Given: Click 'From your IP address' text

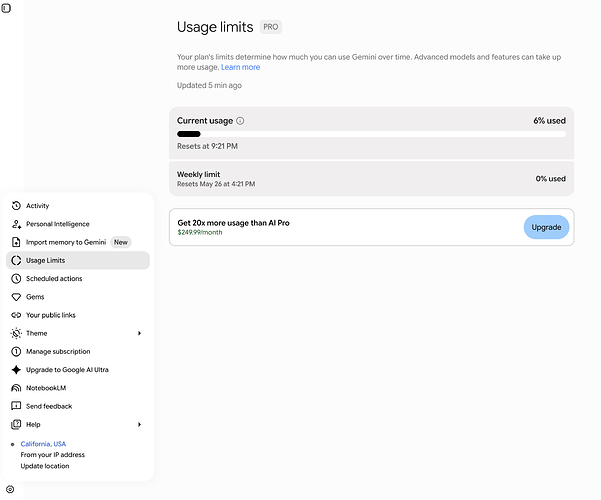Looking at the screenshot, I should (53, 455).
